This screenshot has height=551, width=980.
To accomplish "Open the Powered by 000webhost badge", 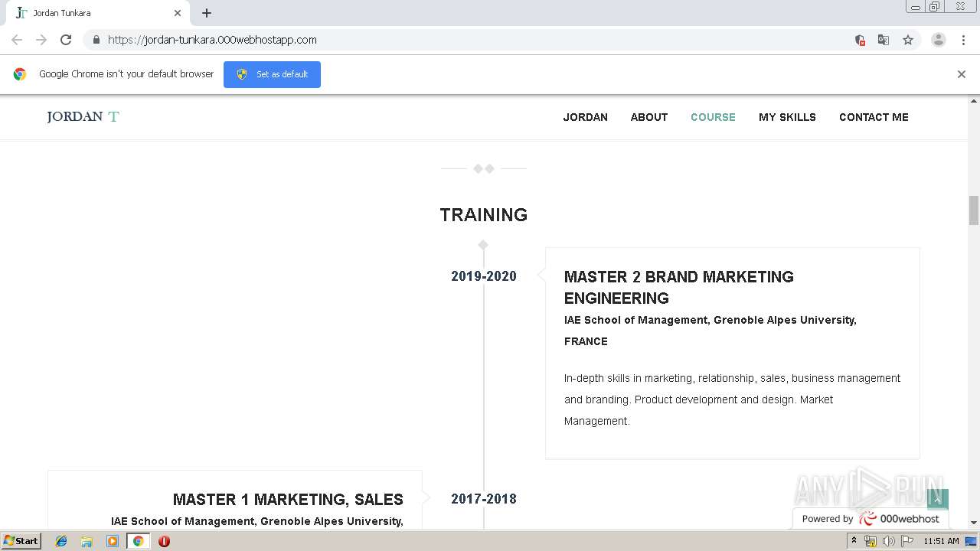I will (871, 519).
